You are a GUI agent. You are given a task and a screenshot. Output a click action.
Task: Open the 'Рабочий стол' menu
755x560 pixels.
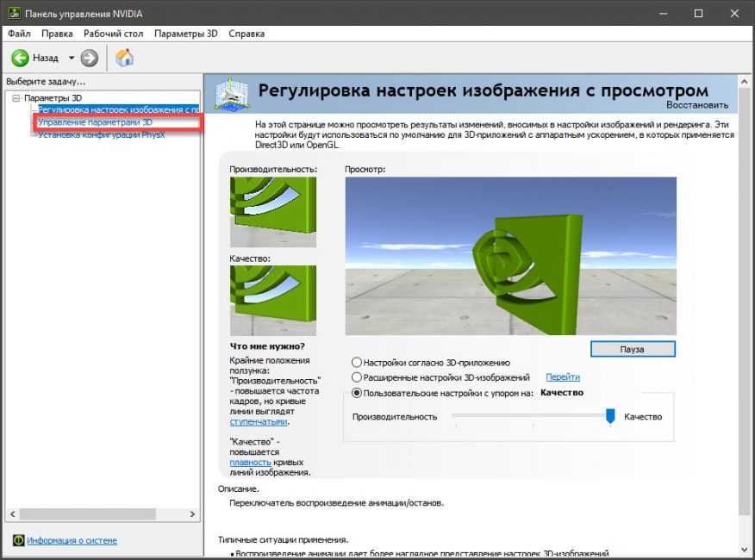(x=114, y=34)
